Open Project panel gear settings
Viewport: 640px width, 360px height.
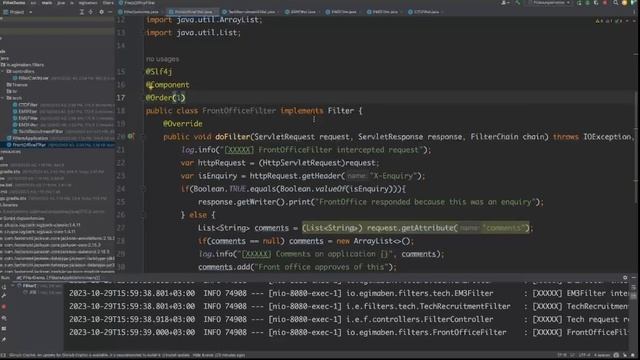click(x=101, y=12)
